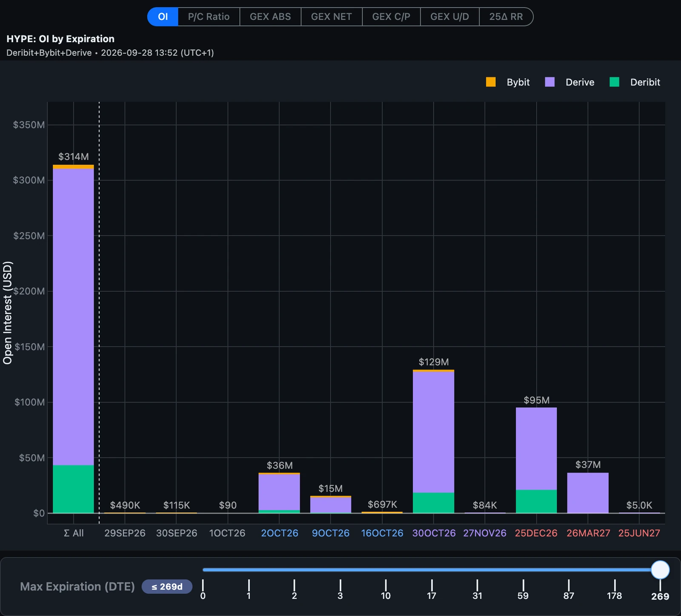The width and height of the screenshot is (681, 616).
Task: Set slider to 178 DTE tick
Action: pos(615,589)
